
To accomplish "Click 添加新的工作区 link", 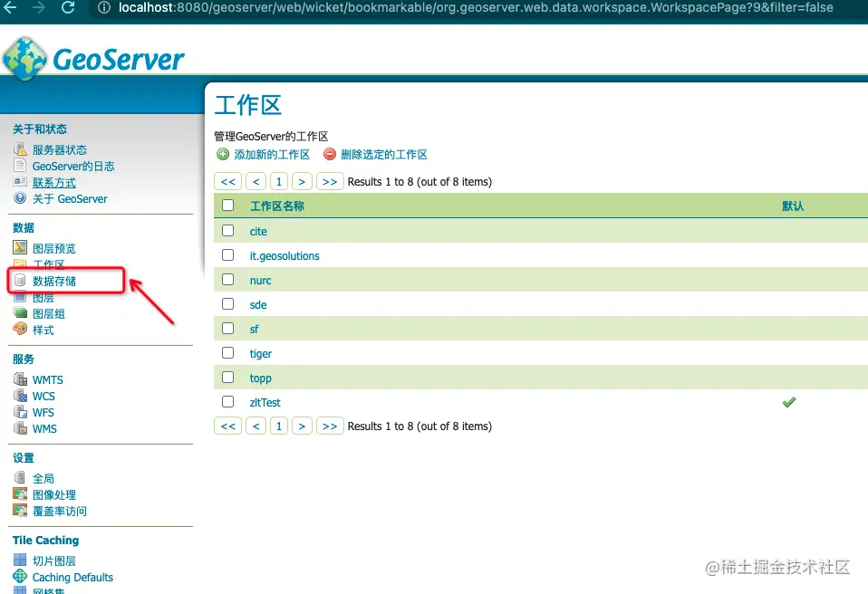I will coord(272,154).
